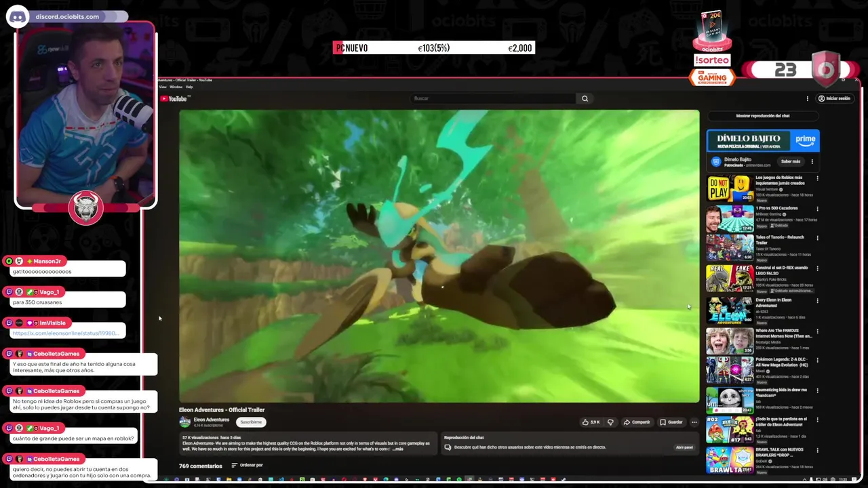This screenshot has width=868, height=488.
Task: Click Saber más on the ad
Action: point(791,161)
